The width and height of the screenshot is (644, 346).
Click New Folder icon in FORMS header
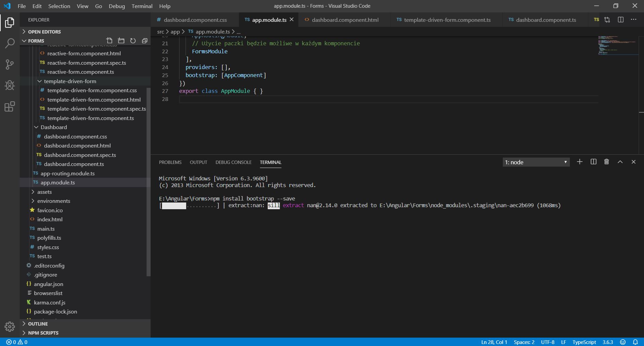[121, 41]
